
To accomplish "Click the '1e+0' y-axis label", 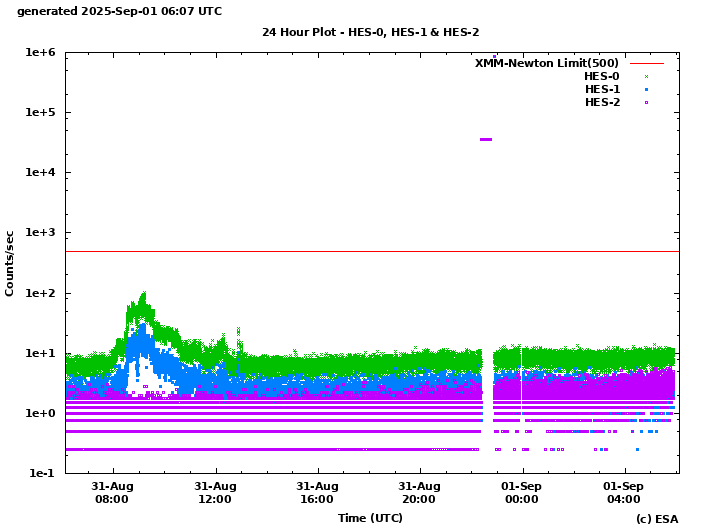I will pyautogui.click(x=40, y=413).
